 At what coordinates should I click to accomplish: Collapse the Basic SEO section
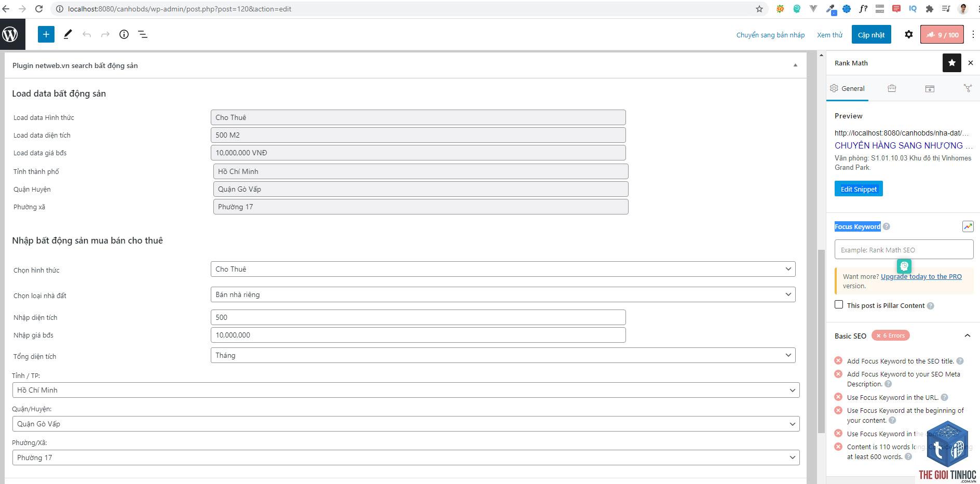tap(967, 335)
